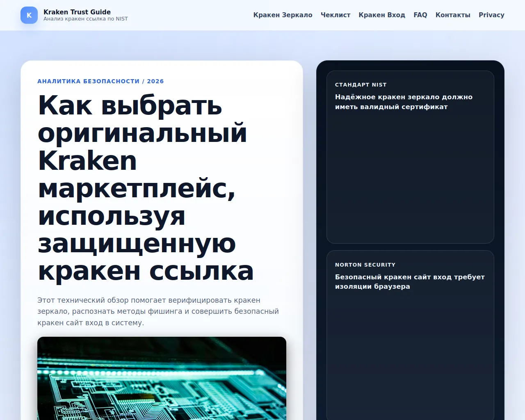The width and height of the screenshot is (525, 420).
Task: Click 'кракен ссылка' at the headline's end
Action: (x=146, y=272)
